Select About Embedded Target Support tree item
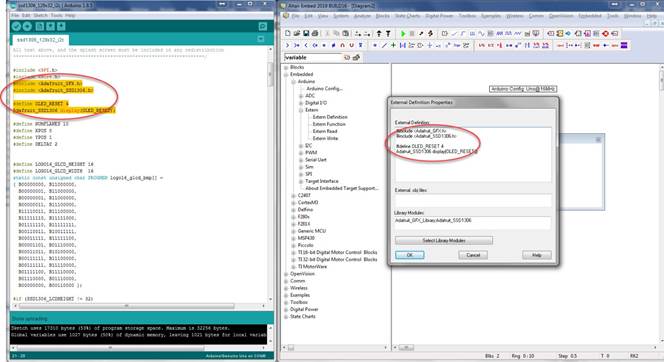The width and height of the screenshot is (664, 362). pos(342,188)
